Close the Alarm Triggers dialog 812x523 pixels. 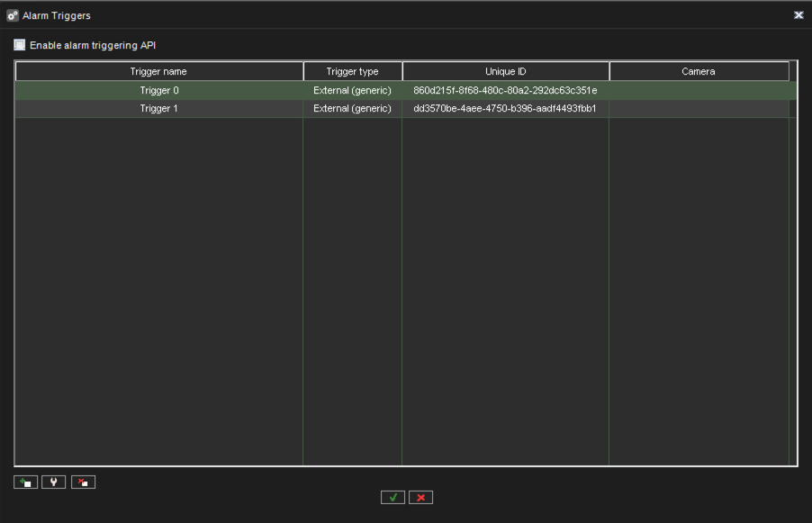(x=798, y=14)
